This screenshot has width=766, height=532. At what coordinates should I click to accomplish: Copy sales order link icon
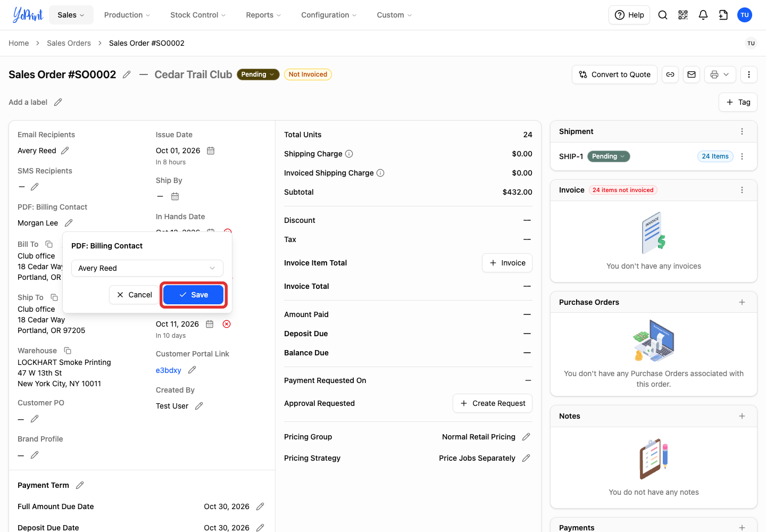(x=670, y=74)
